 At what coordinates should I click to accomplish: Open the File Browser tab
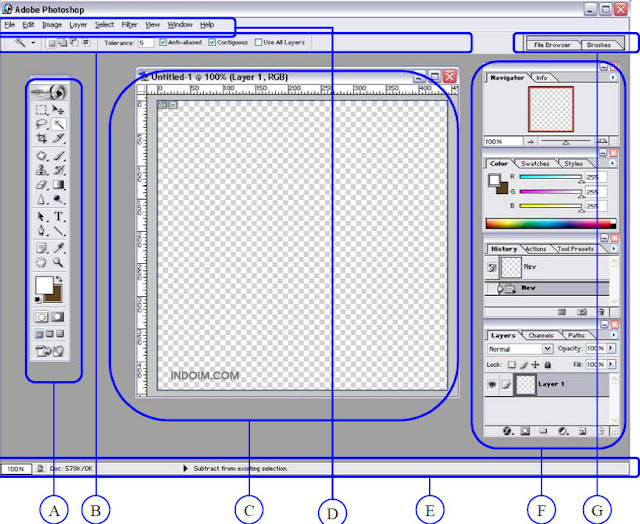point(552,45)
